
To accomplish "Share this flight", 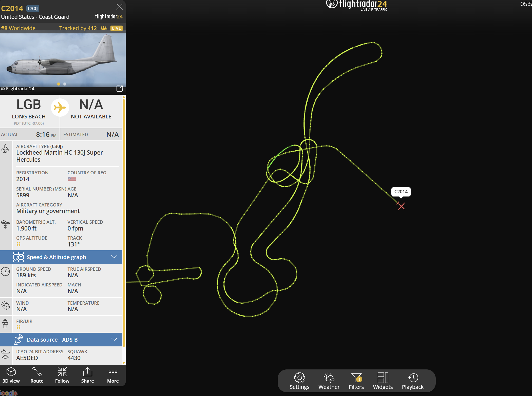I will (x=87, y=375).
